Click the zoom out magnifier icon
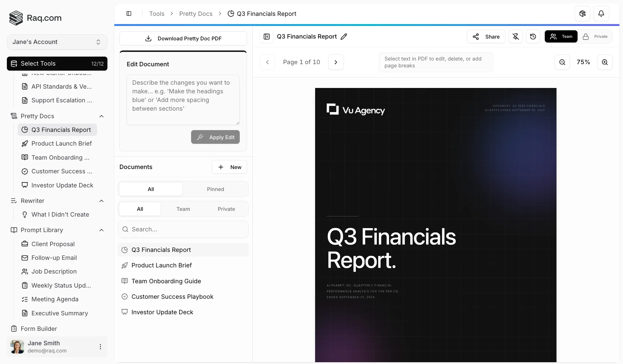 (x=562, y=62)
